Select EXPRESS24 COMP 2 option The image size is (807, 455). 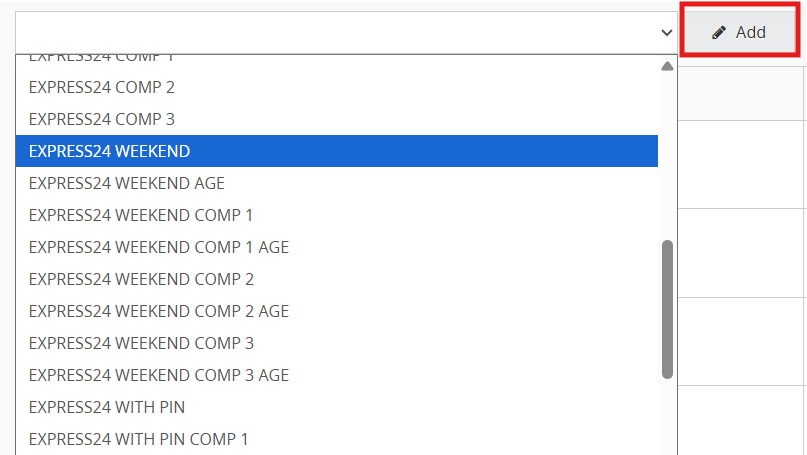[x=102, y=87]
